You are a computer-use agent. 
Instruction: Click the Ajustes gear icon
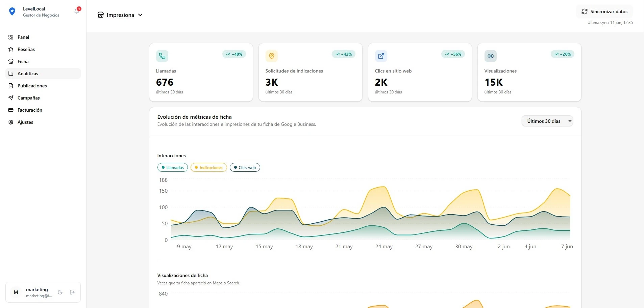(x=11, y=122)
